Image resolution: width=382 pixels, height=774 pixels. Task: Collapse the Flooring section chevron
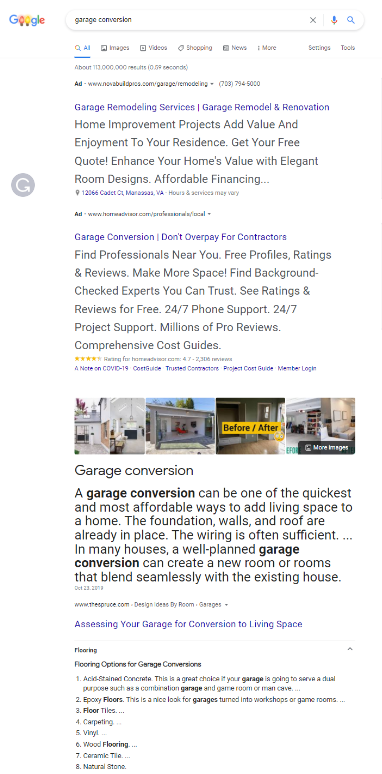(350, 649)
